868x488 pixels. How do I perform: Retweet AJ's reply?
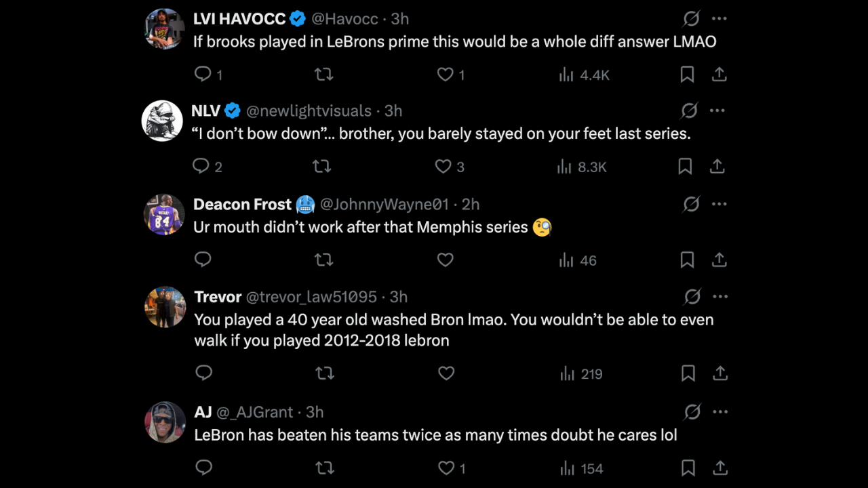click(x=324, y=468)
